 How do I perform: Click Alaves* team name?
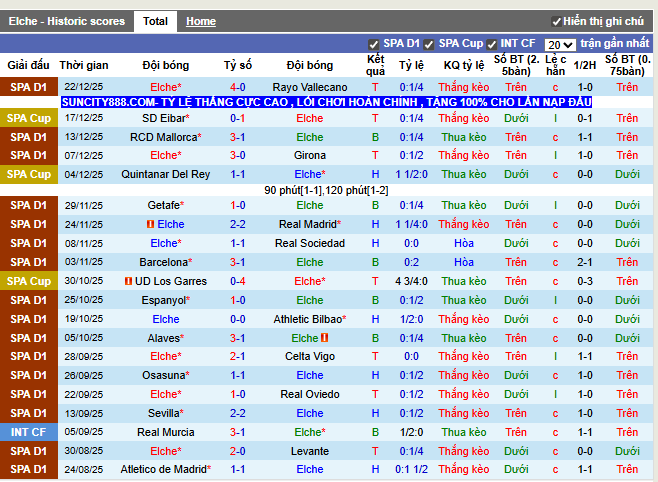click(x=166, y=338)
